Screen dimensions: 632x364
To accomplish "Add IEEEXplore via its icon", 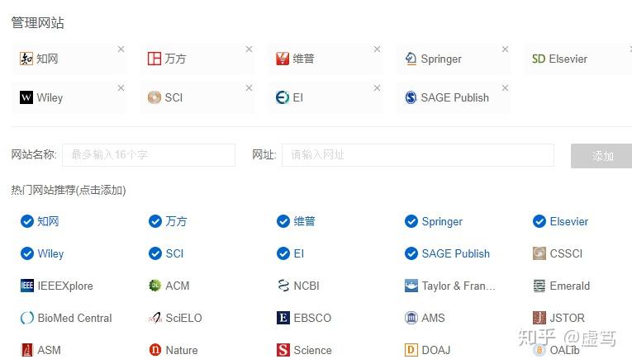I will [x=27, y=286].
